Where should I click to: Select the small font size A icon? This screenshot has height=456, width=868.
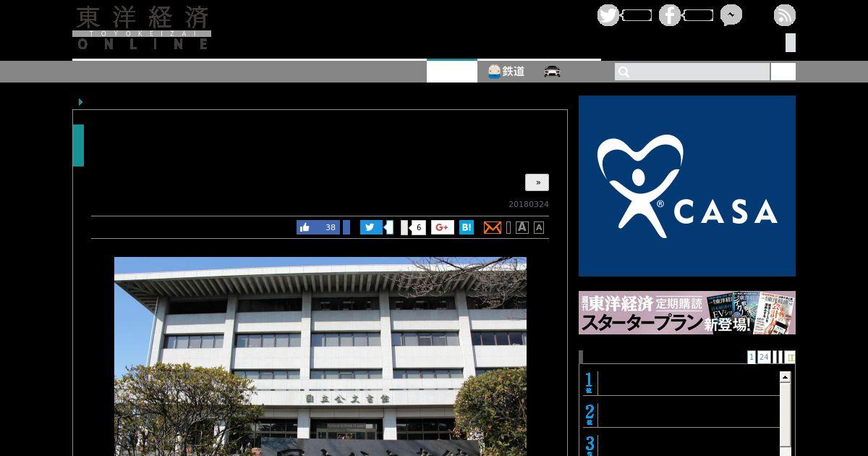(x=539, y=227)
